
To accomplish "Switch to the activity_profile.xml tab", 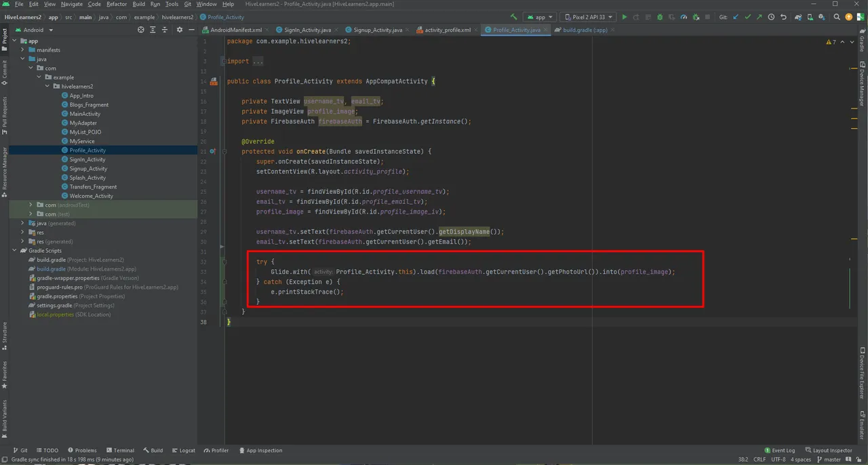I will click(448, 30).
